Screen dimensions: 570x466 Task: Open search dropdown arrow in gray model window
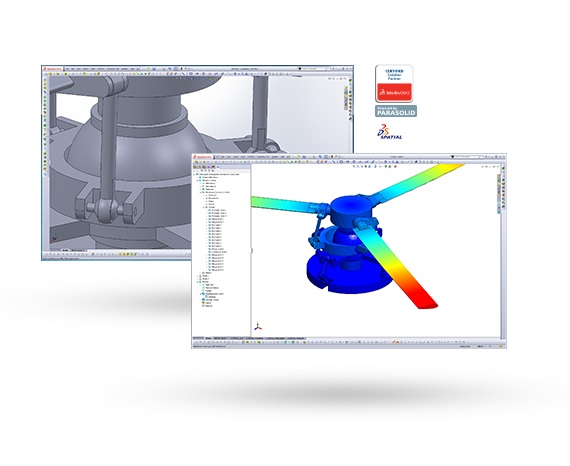[x=300, y=69]
